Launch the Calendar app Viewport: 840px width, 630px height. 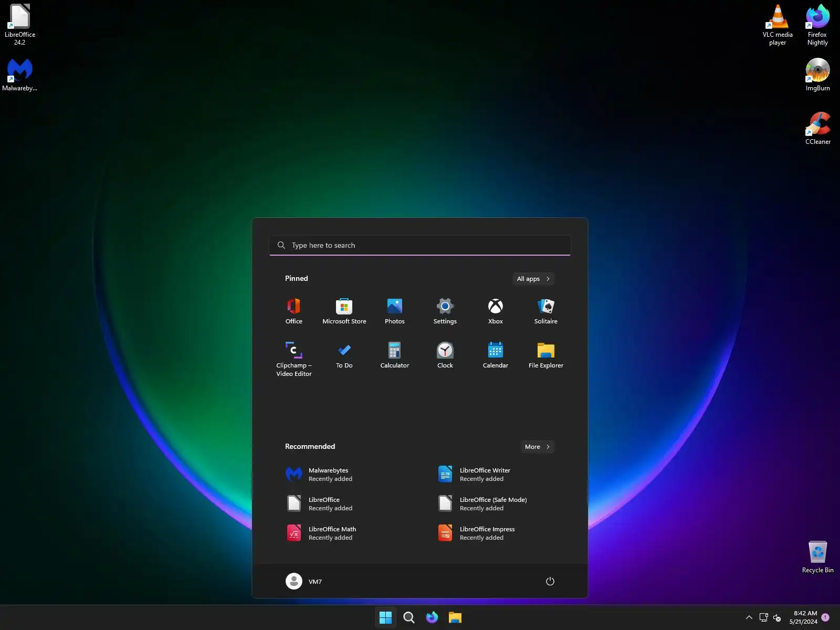(496, 355)
